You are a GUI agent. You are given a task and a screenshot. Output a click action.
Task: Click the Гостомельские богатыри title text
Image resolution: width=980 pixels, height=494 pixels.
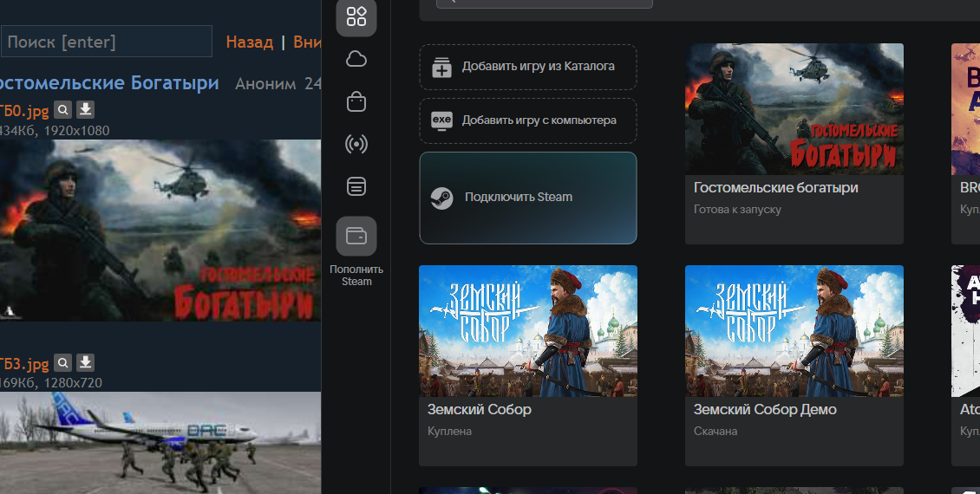(x=775, y=187)
